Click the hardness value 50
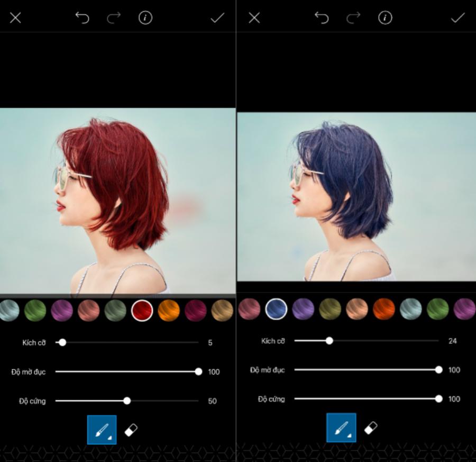The image size is (476, 462). point(213,401)
